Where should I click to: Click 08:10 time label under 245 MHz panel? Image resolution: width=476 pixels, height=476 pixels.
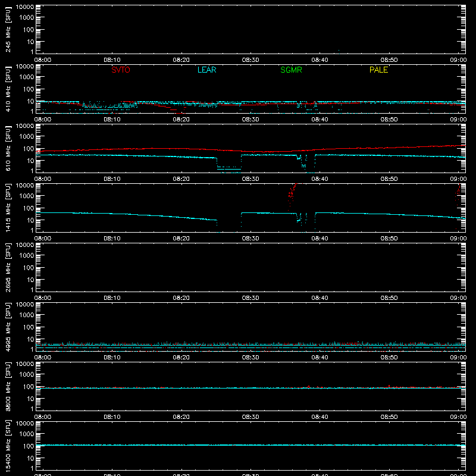(x=112, y=60)
